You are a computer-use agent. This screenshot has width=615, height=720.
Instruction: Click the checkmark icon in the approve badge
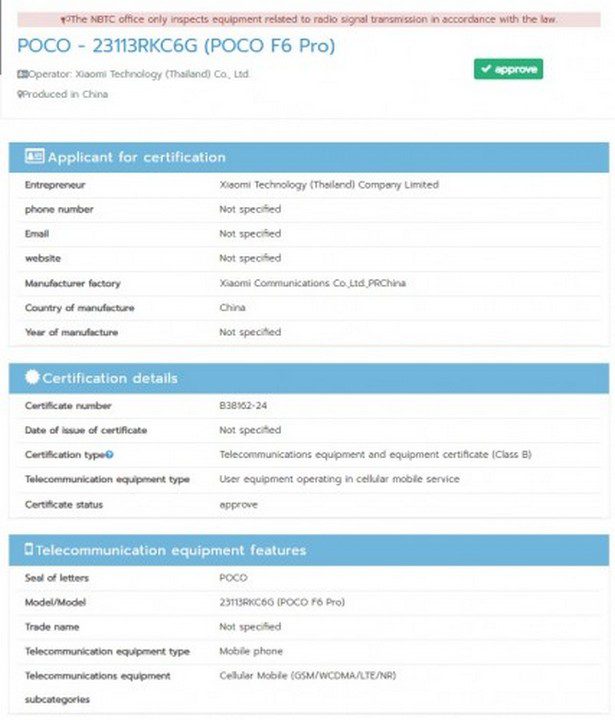tap(485, 69)
